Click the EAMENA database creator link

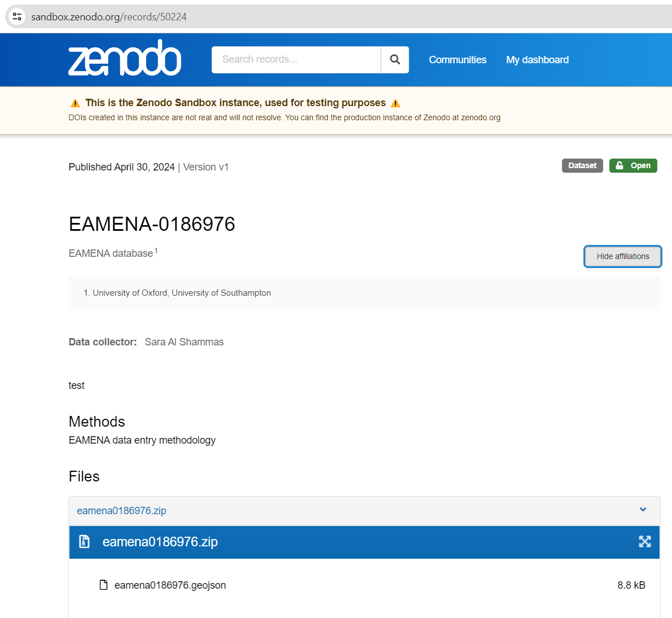(111, 253)
